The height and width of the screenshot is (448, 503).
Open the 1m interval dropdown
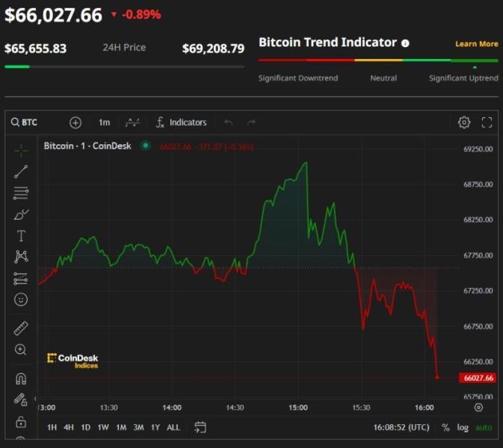104,122
